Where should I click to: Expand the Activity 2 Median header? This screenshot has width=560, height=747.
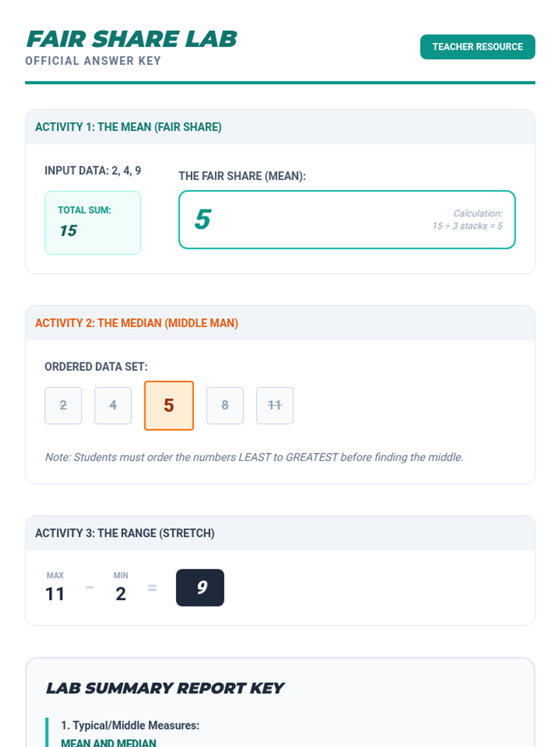(x=137, y=323)
